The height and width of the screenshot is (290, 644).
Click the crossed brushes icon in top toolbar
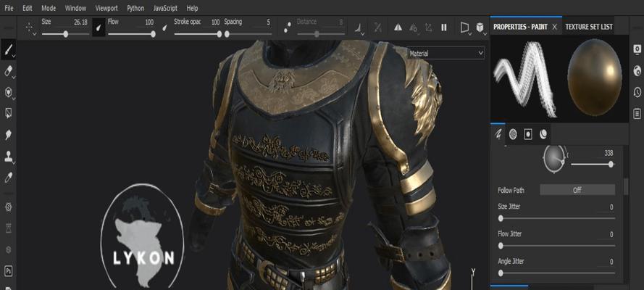coord(378,28)
